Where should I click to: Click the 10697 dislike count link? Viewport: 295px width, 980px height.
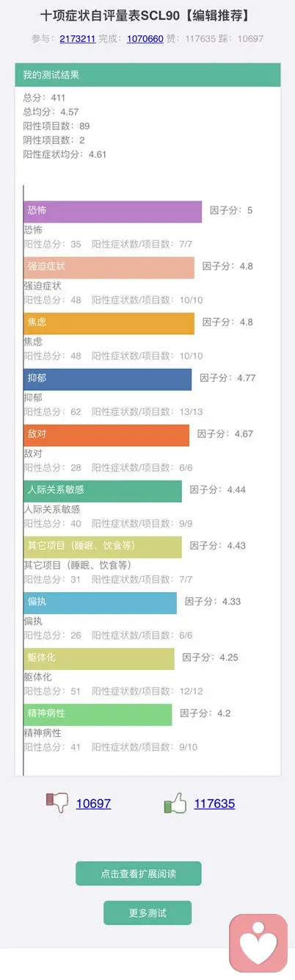tap(93, 804)
